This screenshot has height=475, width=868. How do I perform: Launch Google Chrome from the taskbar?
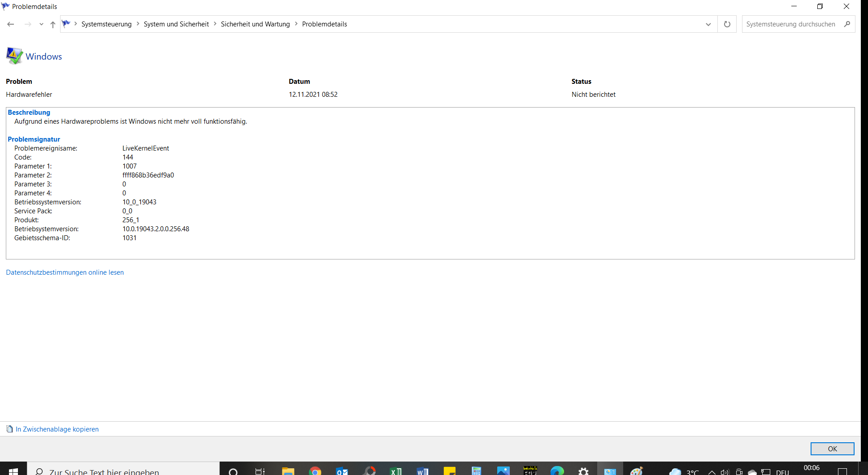click(x=315, y=471)
